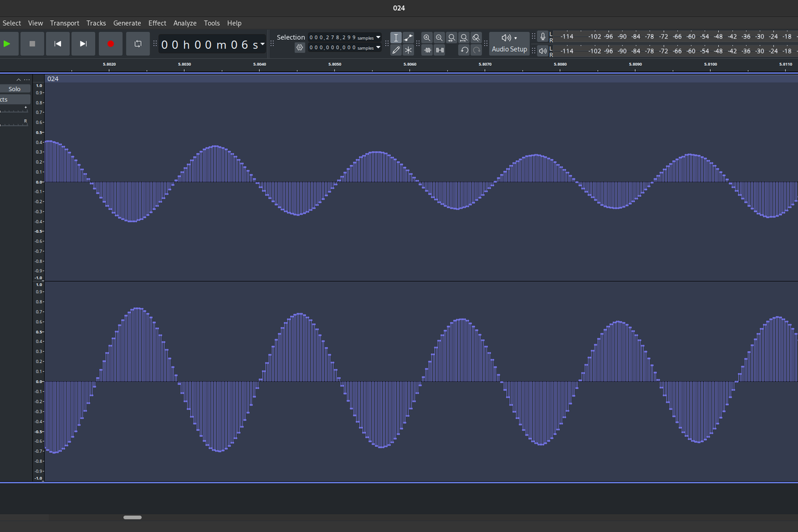Click the horizontal scrollbar at the bottom
The width and height of the screenshot is (798, 532).
(132, 517)
